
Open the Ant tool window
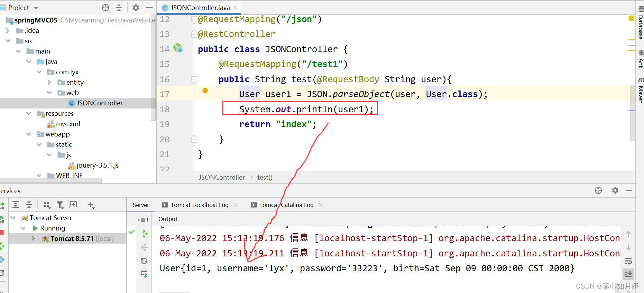[x=640, y=59]
